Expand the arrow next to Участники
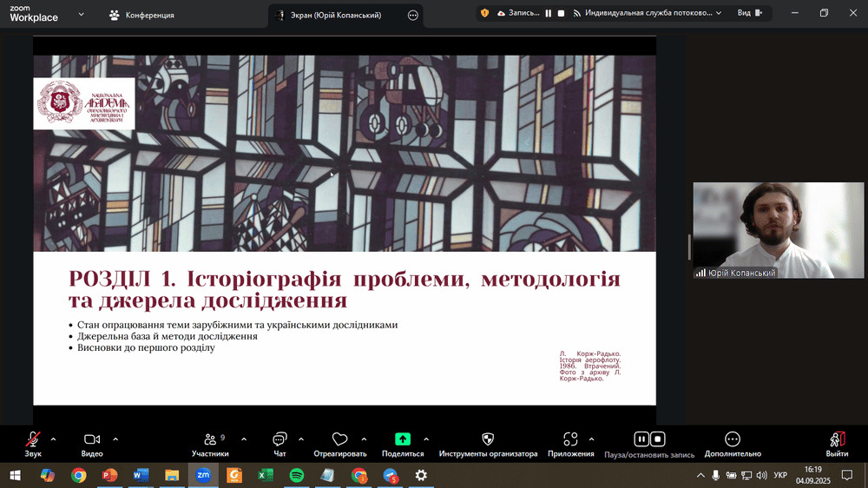 pyautogui.click(x=243, y=439)
